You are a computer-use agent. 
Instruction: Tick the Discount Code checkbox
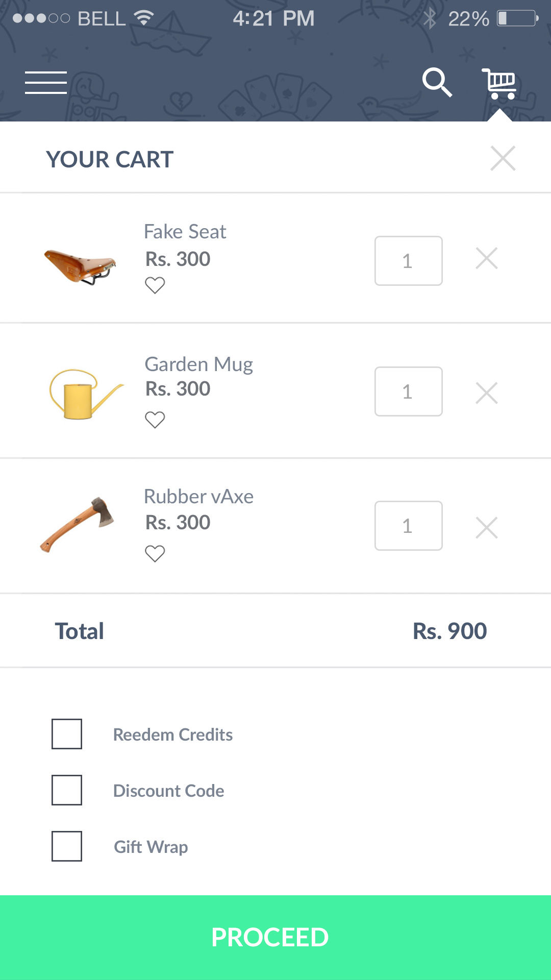[x=67, y=790]
